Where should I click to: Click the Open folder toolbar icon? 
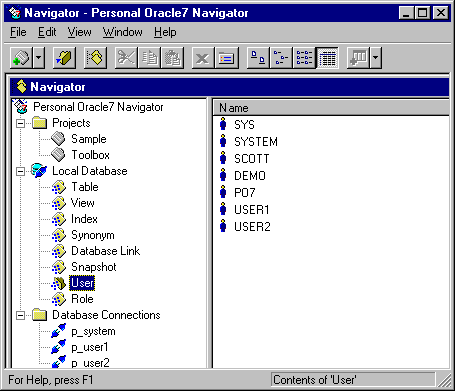64,58
